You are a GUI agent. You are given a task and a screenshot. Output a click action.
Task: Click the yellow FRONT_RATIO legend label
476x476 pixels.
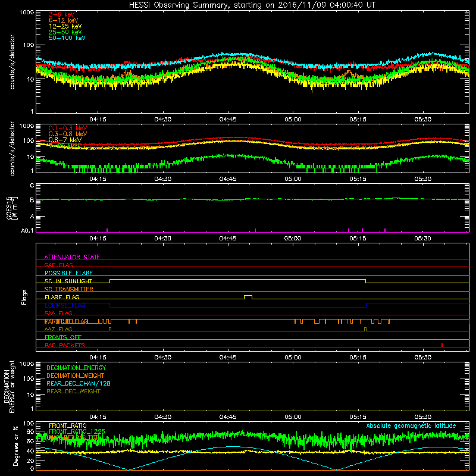pos(68,425)
